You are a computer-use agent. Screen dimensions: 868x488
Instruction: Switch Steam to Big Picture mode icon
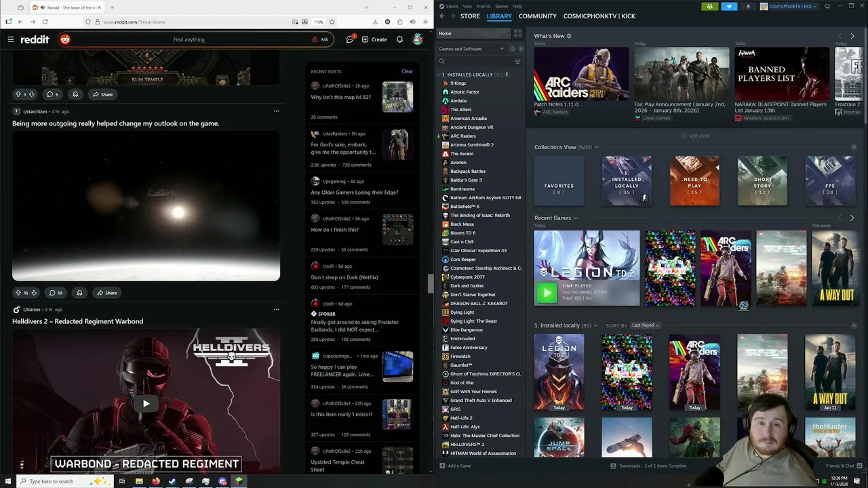pos(827,6)
